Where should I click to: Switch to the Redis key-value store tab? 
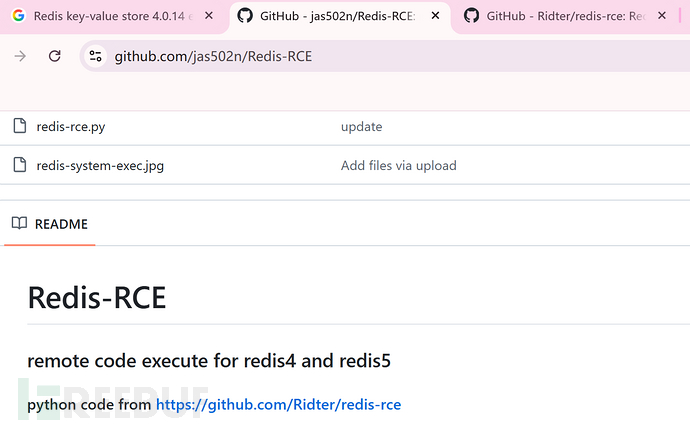pyautogui.click(x=114, y=16)
